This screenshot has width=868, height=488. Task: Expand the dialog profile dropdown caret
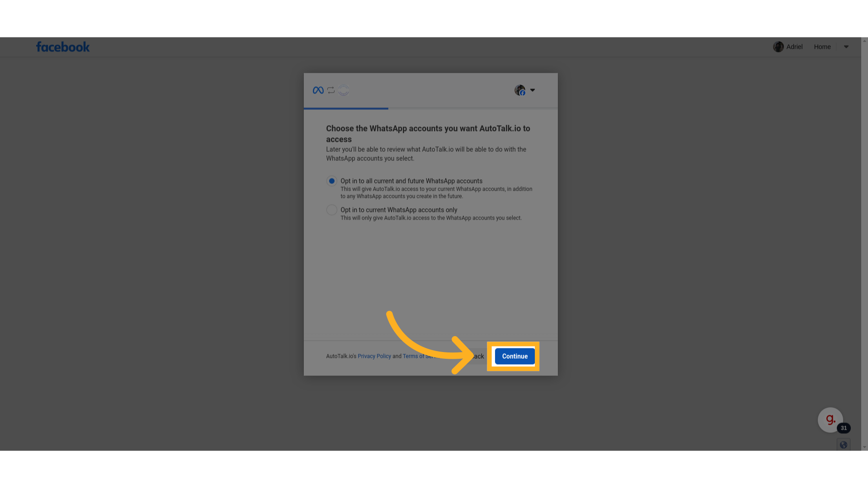click(x=533, y=90)
